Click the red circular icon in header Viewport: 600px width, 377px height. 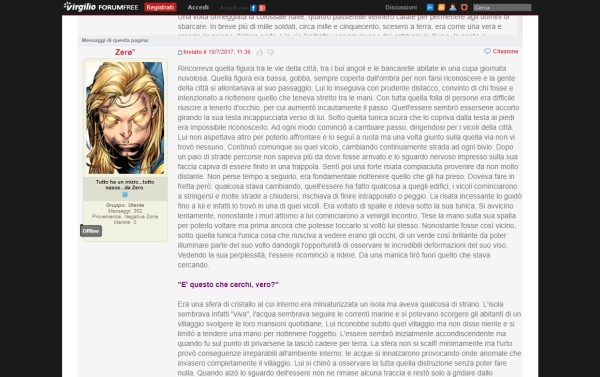464,7
